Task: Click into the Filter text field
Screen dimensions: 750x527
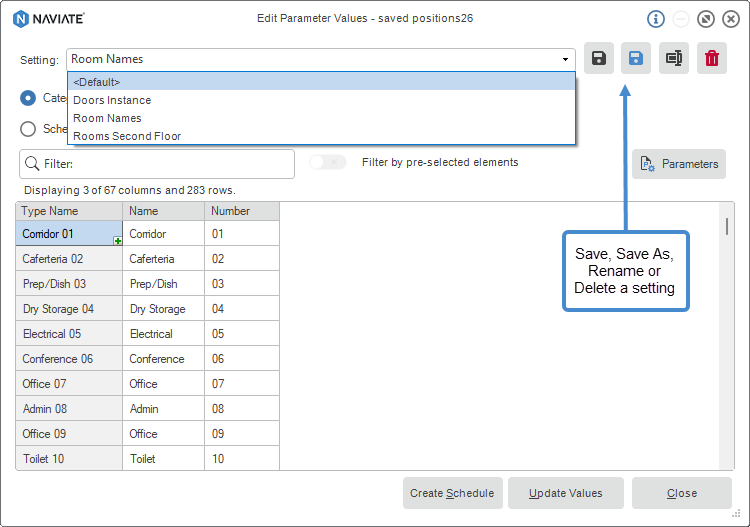Action: (165, 164)
